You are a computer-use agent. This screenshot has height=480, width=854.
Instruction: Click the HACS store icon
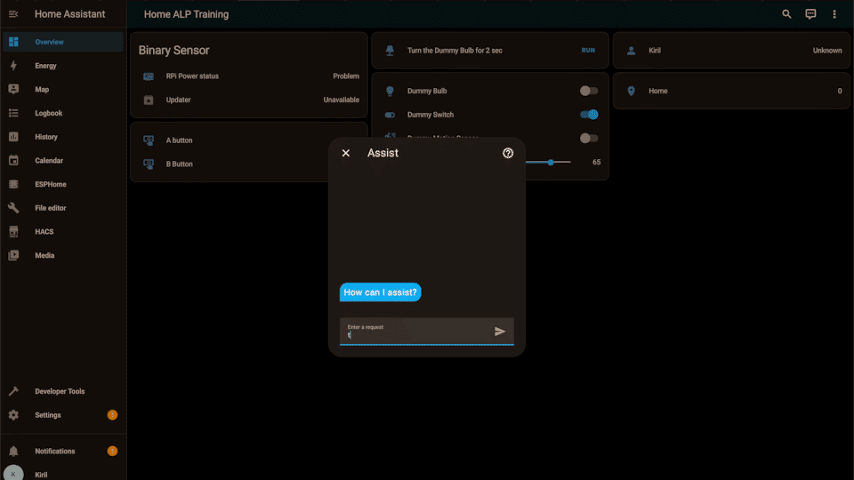(14, 232)
